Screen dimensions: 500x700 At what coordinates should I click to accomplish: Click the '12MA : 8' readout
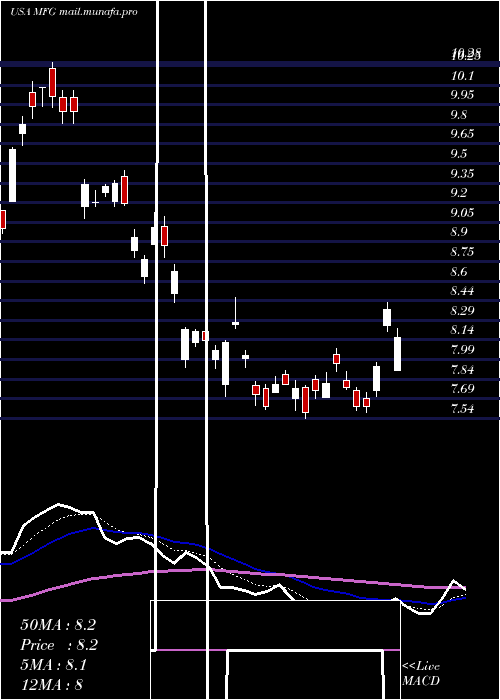[51, 684]
